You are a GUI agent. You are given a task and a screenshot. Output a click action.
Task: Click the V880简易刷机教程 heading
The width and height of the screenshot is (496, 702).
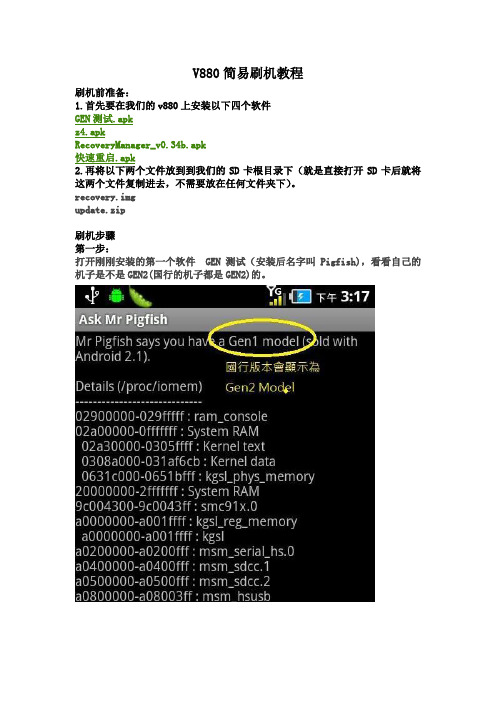point(248,73)
